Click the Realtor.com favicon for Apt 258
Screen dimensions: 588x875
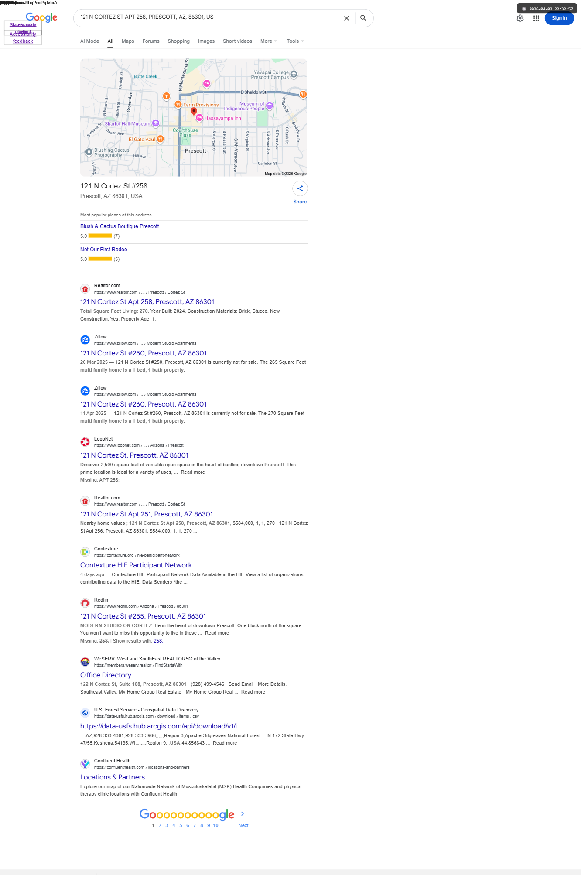[85, 289]
